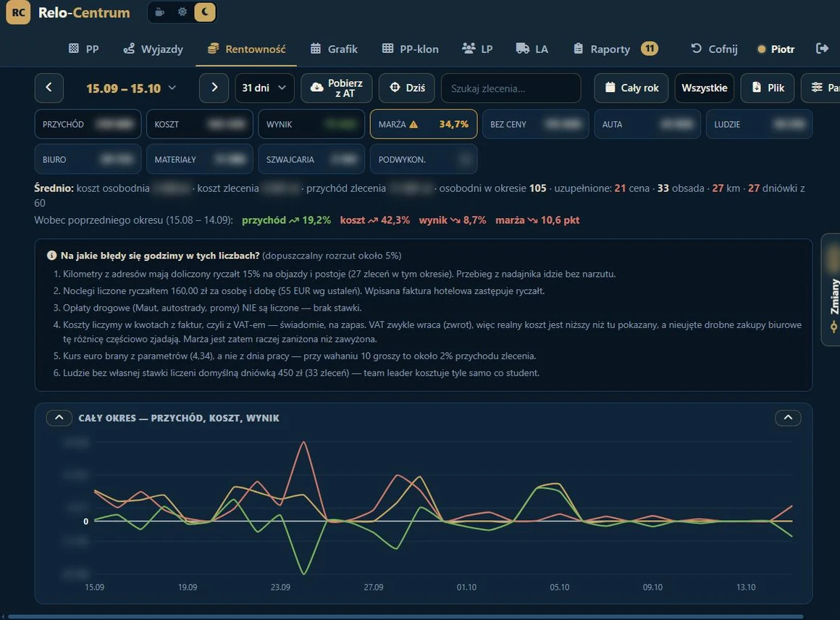This screenshot has height=620, width=840.
Task: Focus the Szukaj zlecenia search field
Action: [511, 88]
